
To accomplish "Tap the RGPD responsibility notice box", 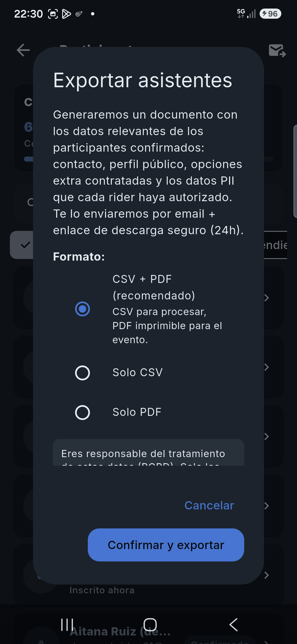I will (148, 452).
